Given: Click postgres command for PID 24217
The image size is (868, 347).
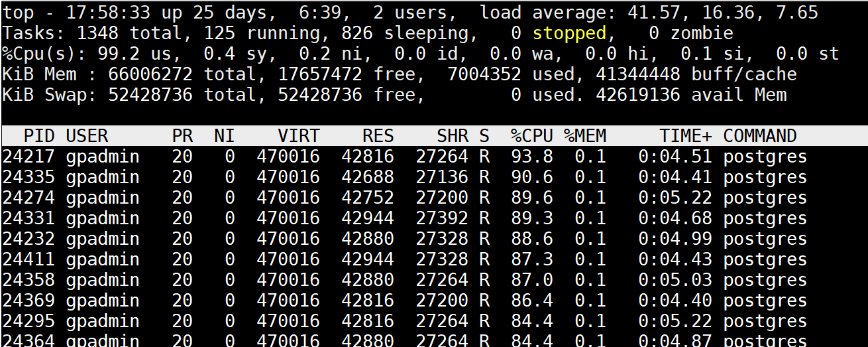Looking at the screenshot, I should click(765, 157).
